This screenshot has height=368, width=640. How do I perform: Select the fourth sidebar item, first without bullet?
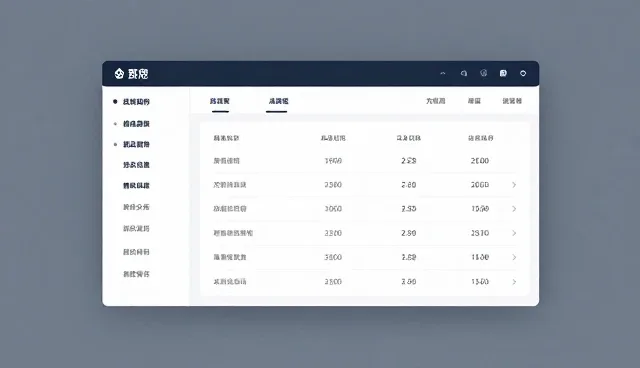click(136, 165)
